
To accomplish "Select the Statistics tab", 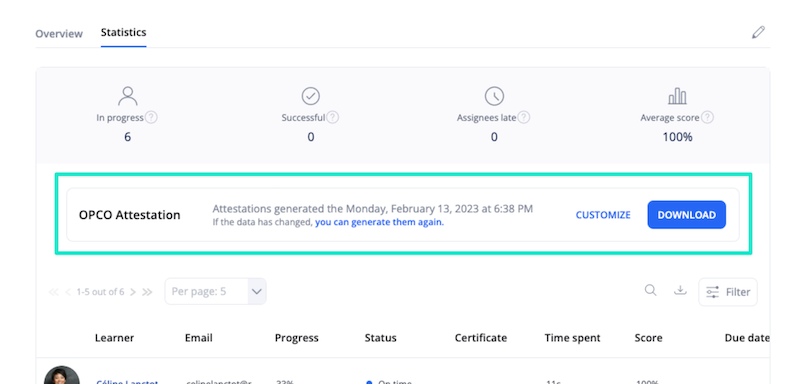I will click(123, 32).
